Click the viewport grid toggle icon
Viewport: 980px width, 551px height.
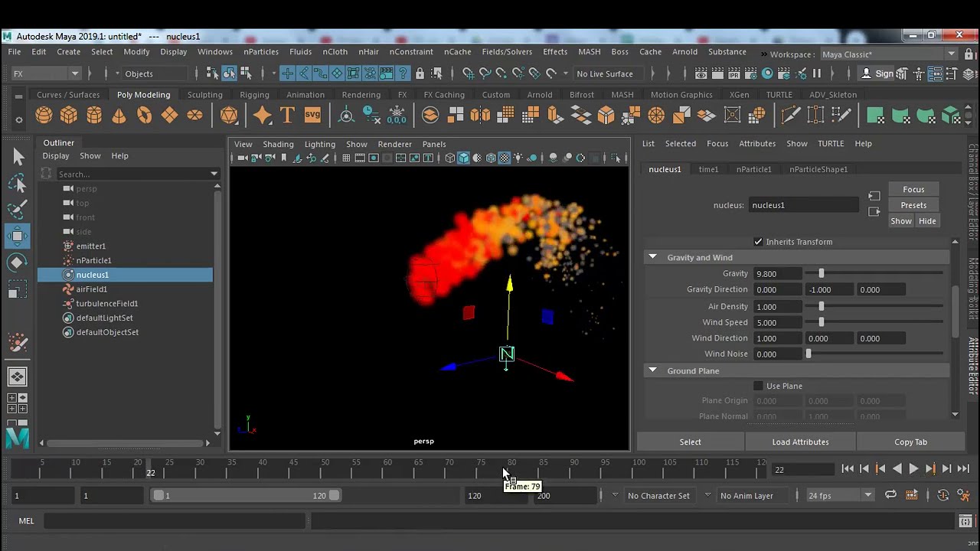point(346,158)
